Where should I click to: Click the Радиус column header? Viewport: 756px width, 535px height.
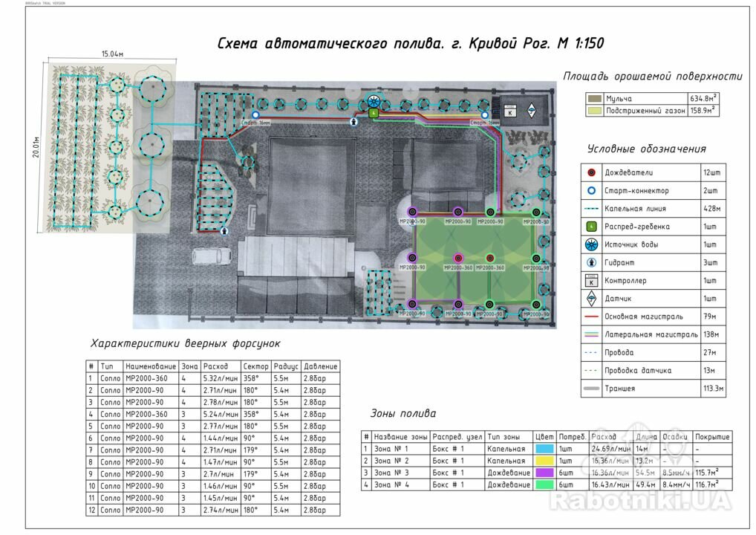point(286,366)
